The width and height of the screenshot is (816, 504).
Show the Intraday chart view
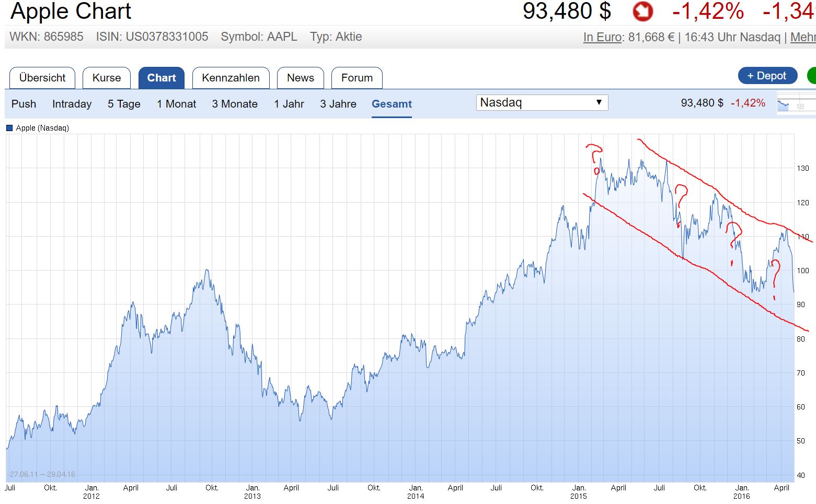pos(72,104)
